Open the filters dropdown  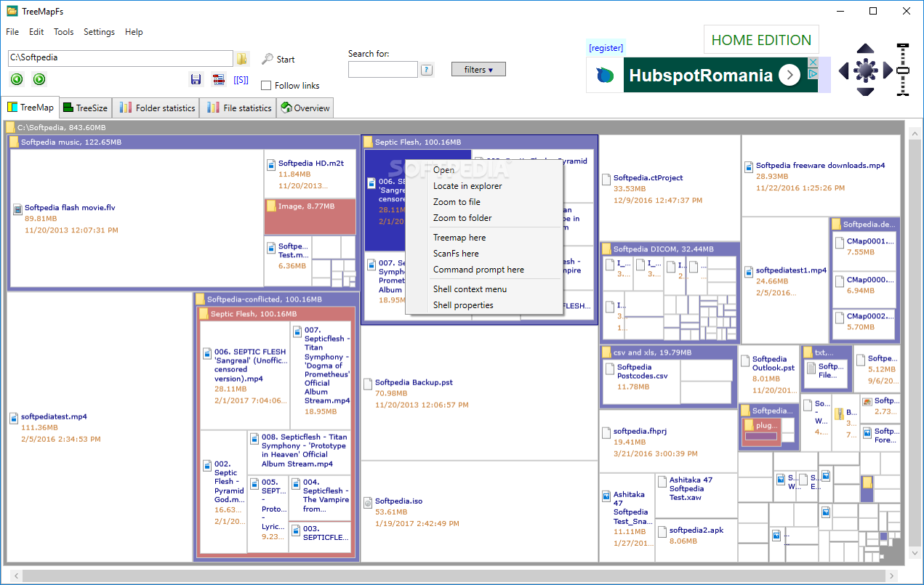click(x=478, y=70)
